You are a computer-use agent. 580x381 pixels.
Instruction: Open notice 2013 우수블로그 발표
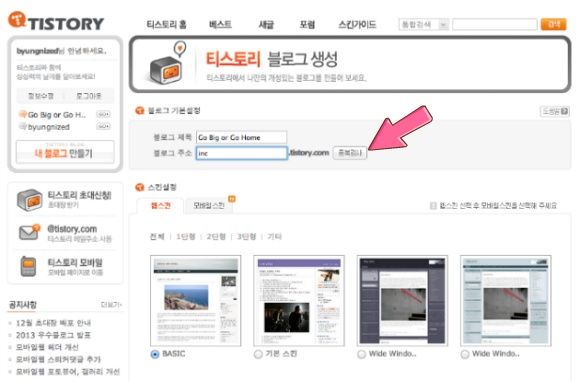53,335
